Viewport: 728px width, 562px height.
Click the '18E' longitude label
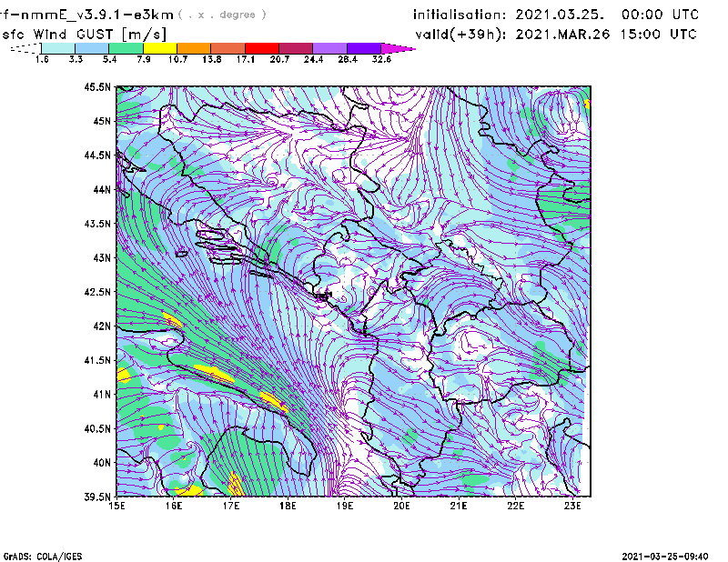[x=288, y=506]
